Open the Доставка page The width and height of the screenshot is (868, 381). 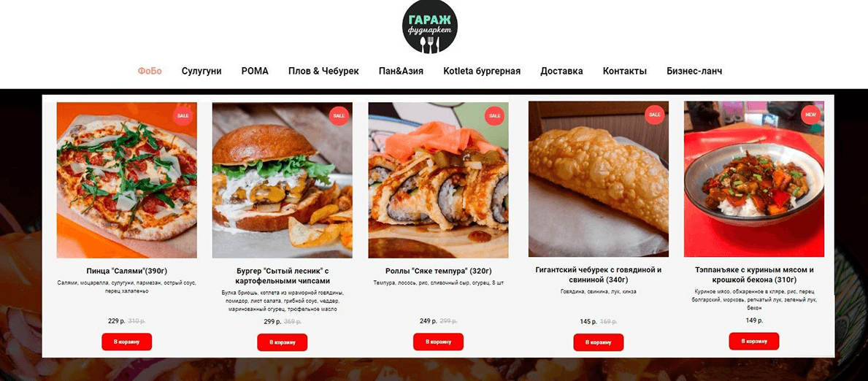click(x=561, y=71)
